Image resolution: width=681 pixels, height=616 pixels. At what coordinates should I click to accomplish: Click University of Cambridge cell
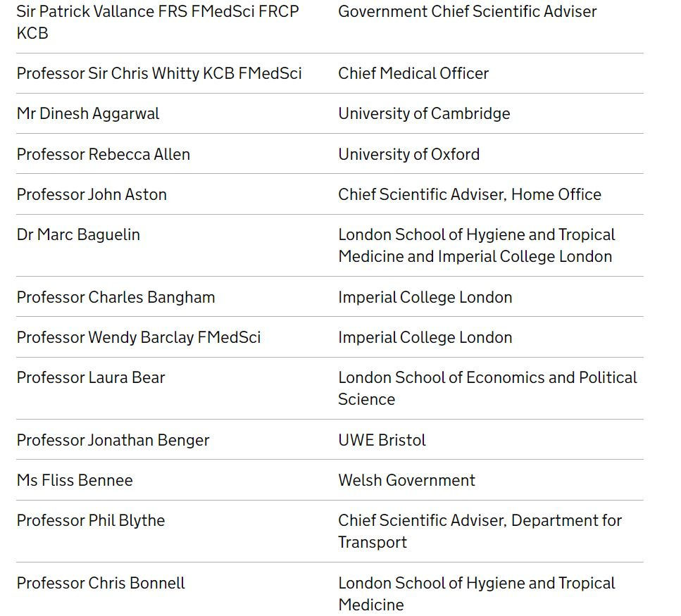425,114
